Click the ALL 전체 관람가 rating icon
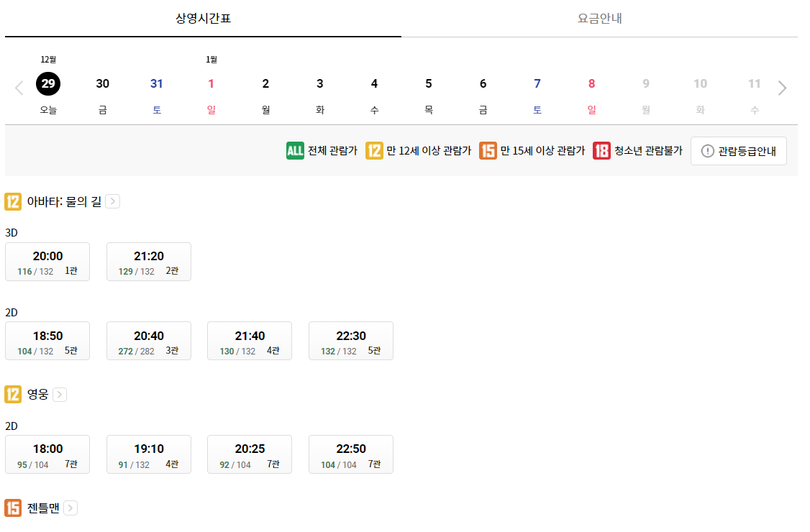This screenshot has height=532, width=810. [294, 151]
